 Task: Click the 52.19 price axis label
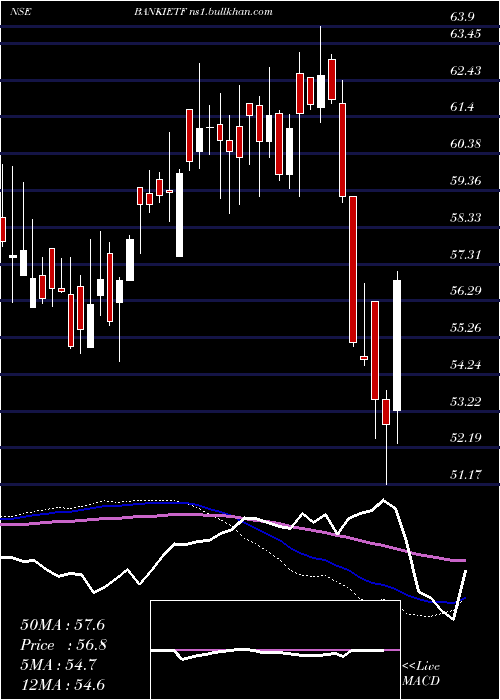point(466,437)
